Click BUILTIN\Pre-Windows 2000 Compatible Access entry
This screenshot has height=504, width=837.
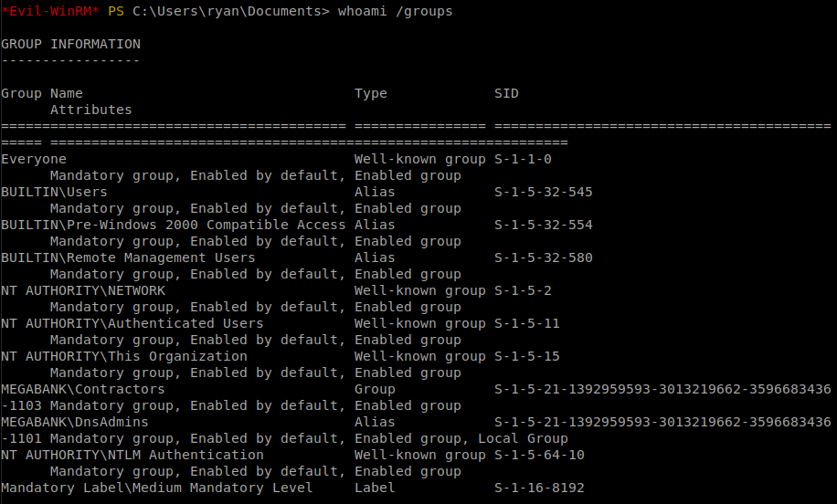[x=174, y=225]
